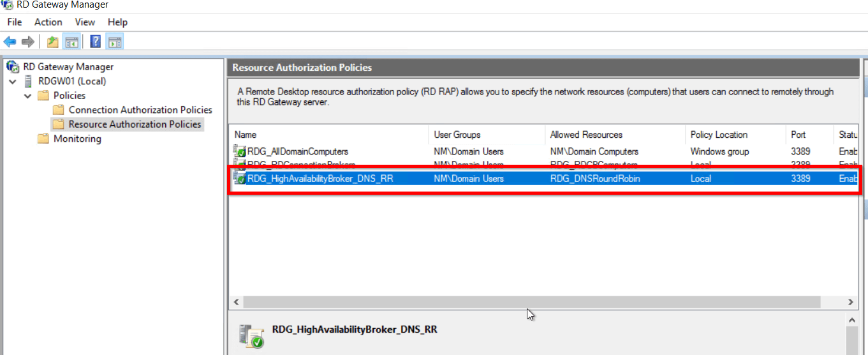Collapse the RDGW01 (Local) tree node
The image size is (868, 355).
click(13, 81)
